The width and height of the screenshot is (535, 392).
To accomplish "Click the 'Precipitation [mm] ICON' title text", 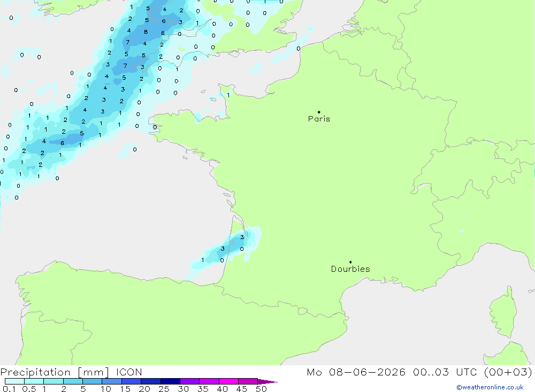I will 71,372.
